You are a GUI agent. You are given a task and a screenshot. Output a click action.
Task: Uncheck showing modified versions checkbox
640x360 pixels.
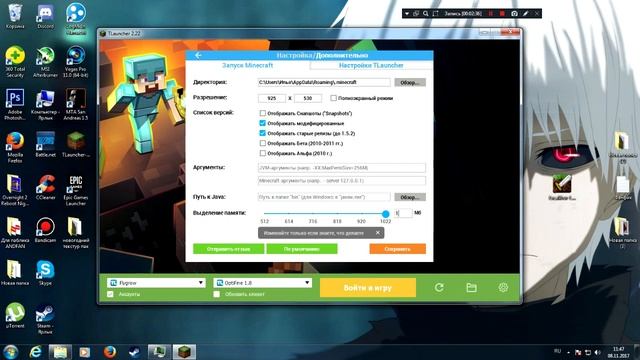pyautogui.click(x=262, y=123)
